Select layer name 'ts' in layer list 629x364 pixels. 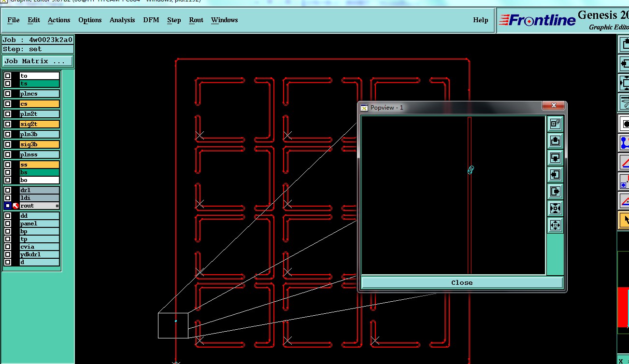(39, 84)
